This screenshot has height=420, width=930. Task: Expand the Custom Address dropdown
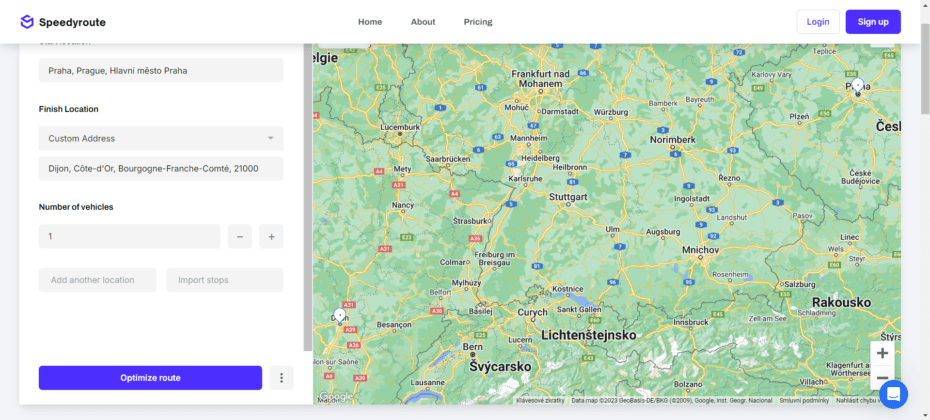click(x=161, y=138)
